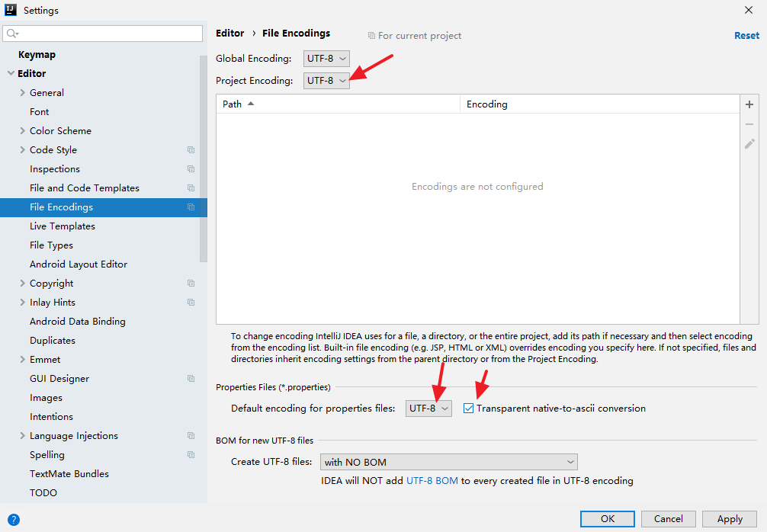Click the Cancel button
767x532 pixels.
pos(668,519)
